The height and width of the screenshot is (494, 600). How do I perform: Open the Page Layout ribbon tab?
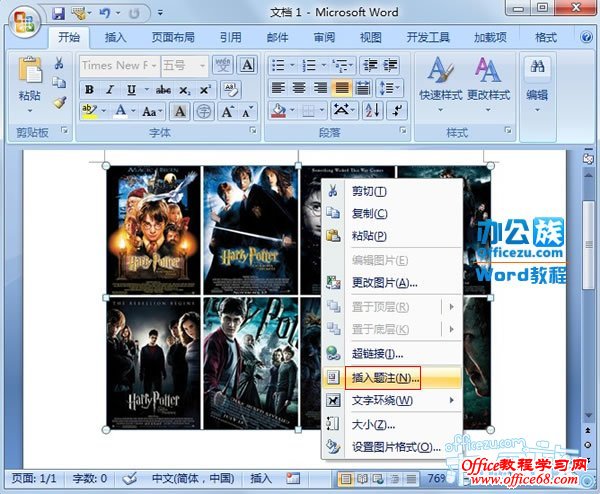tap(173, 37)
